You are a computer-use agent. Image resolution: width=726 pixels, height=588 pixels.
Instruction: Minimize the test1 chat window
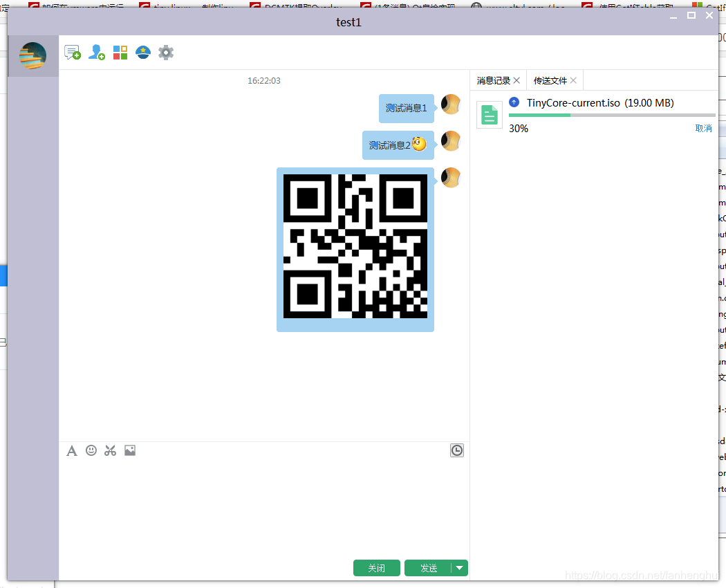tap(673, 16)
